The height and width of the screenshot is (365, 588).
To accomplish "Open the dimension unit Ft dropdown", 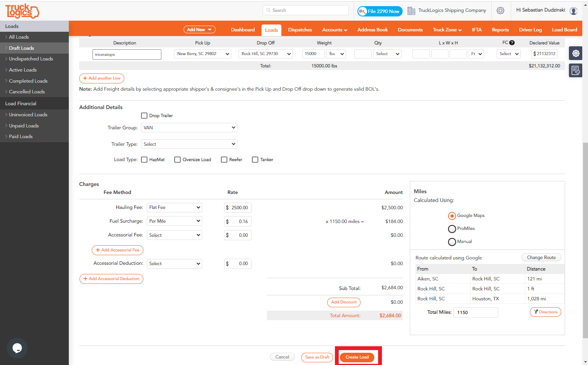I will pyautogui.click(x=476, y=54).
